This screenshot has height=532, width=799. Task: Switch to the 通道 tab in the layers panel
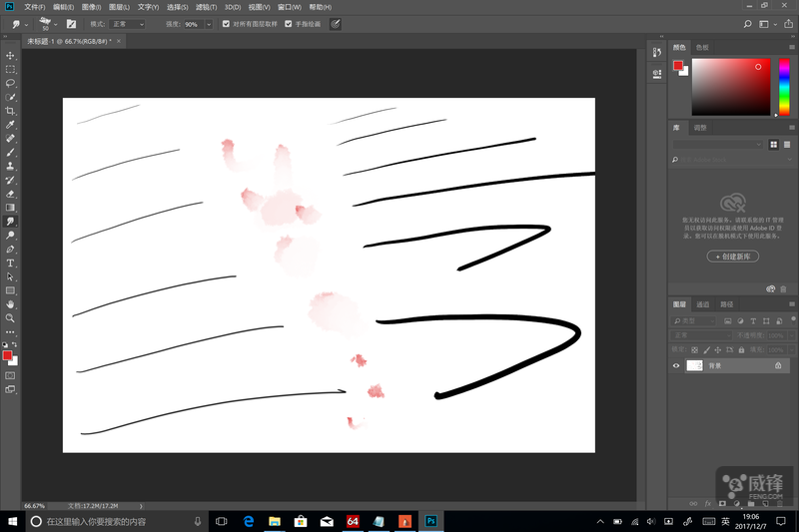[x=703, y=304]
